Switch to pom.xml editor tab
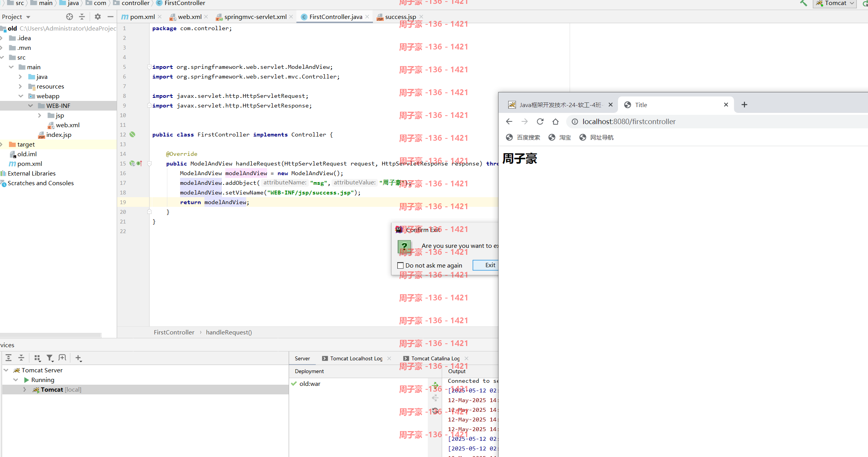The width and height of the screenshot is (868, 457). pos(138,17)
